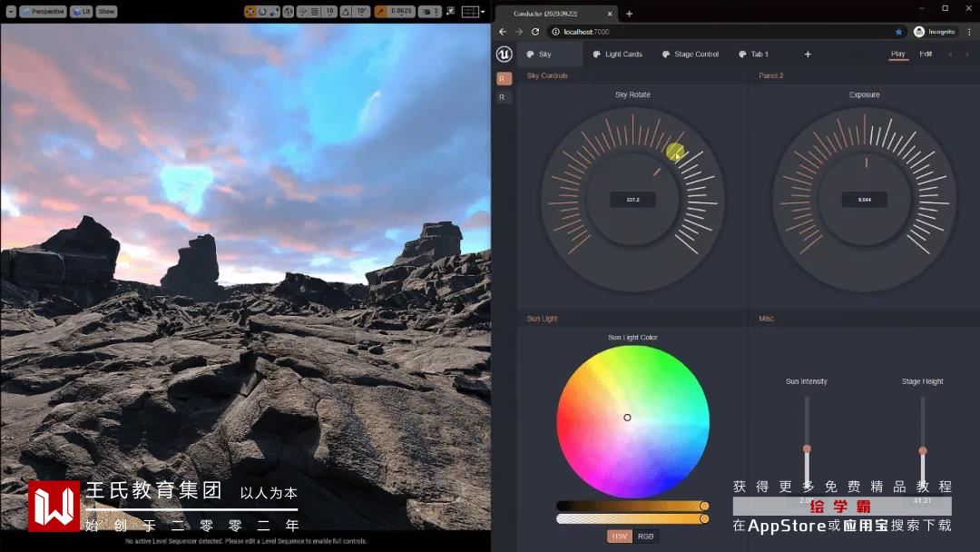Click the maximize viewport icon

(451, 11)
